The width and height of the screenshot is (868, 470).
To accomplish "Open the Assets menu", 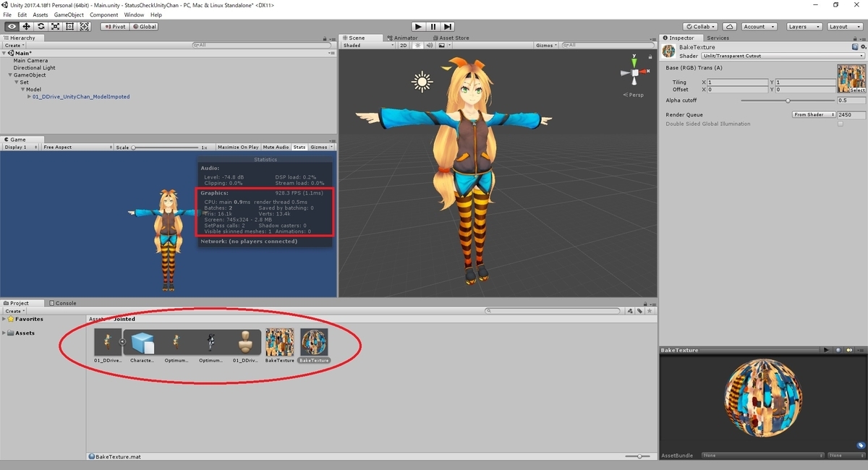I will coord(41,14).
